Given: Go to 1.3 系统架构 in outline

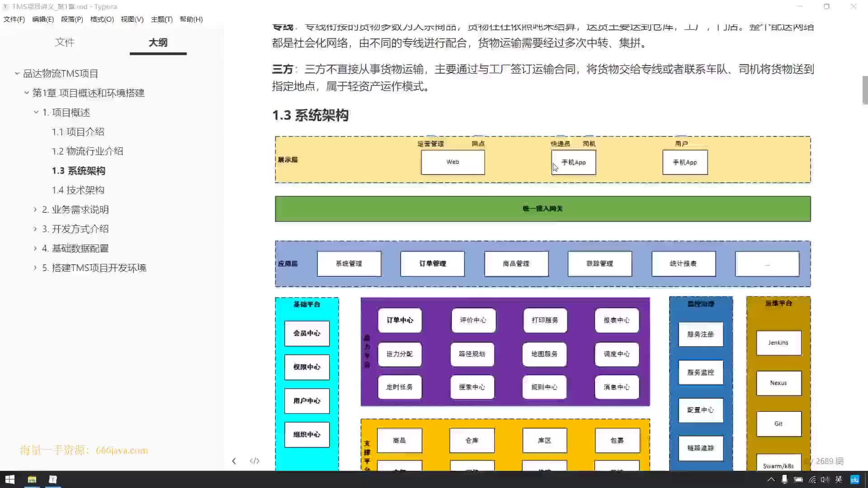Looking at the screenshot, I should point(78,170).
